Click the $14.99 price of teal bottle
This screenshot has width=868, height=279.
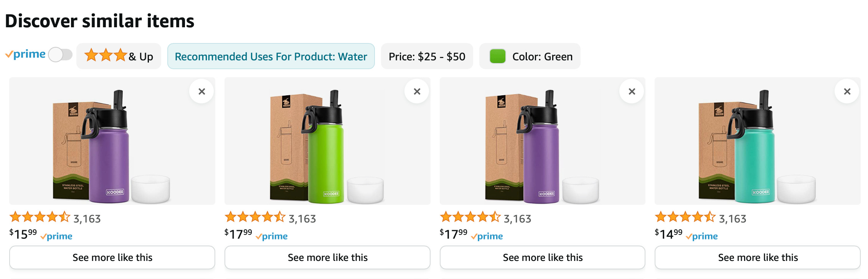pos(668,234)
